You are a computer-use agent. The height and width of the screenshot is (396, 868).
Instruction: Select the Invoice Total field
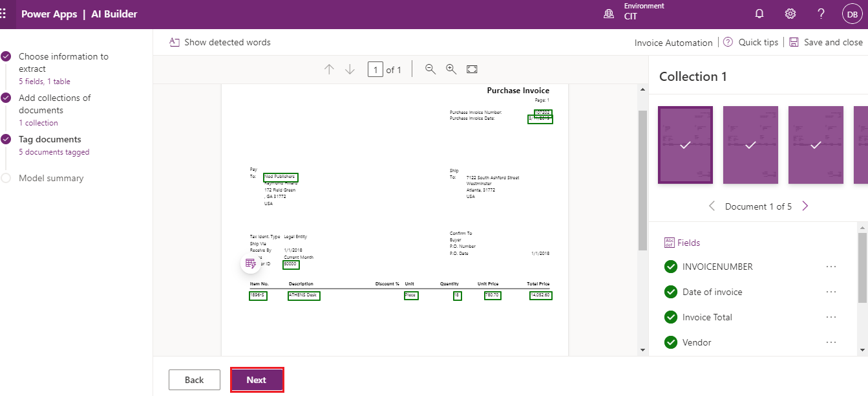click(707, 317)
